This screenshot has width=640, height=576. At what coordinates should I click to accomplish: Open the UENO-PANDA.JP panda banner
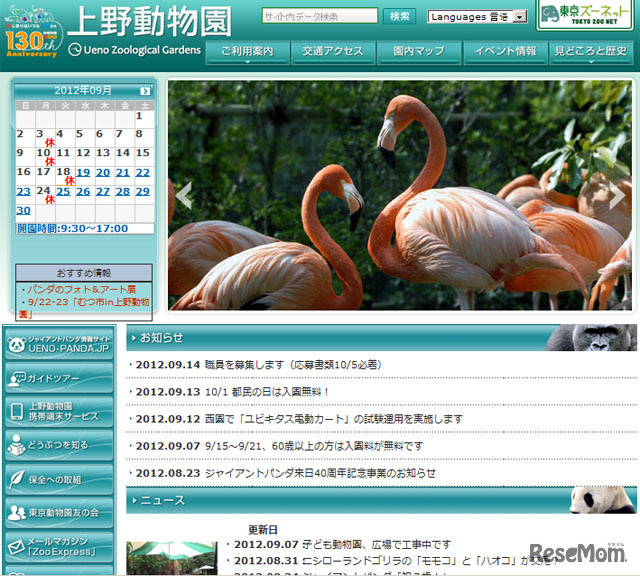coord(59,344)
